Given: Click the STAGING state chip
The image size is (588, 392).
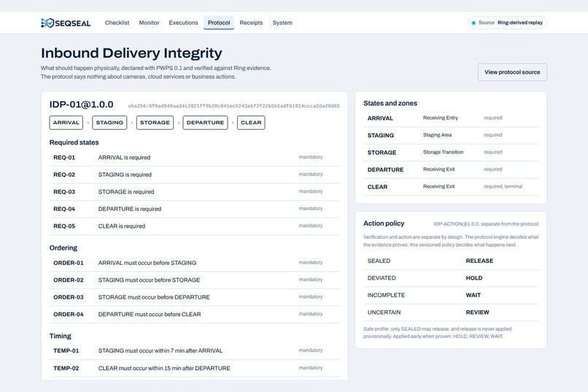Looking at the screenshot, I should pos(109,123).
